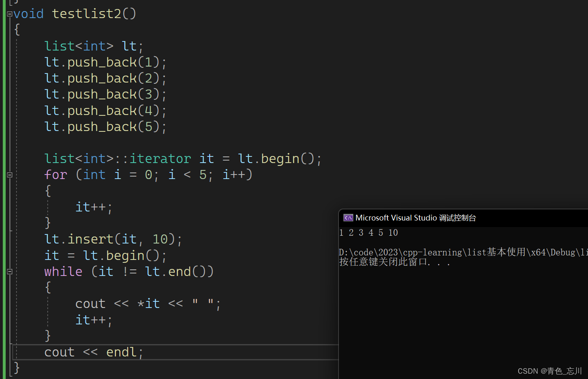Click the 'lt.push_back(2);' line
The height and width of the screenshot is (379, 588).
coord(105,78)
